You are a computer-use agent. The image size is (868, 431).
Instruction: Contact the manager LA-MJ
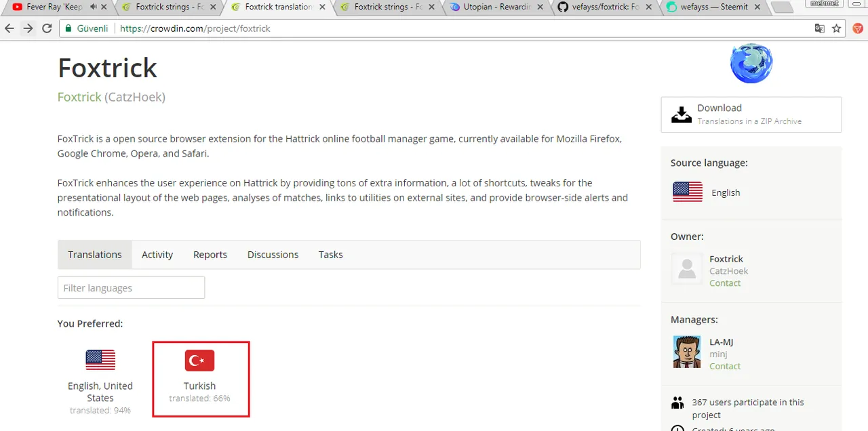[725, 366]
